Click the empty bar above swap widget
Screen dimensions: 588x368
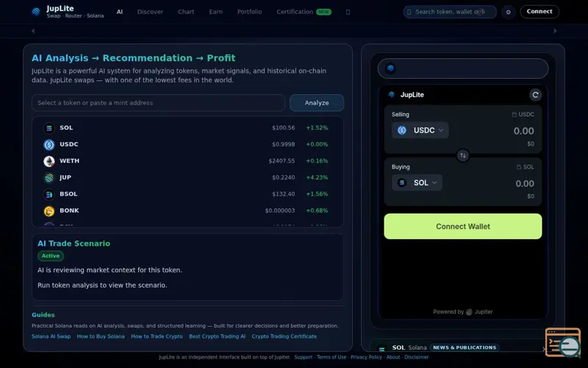(x=463, y=68)
